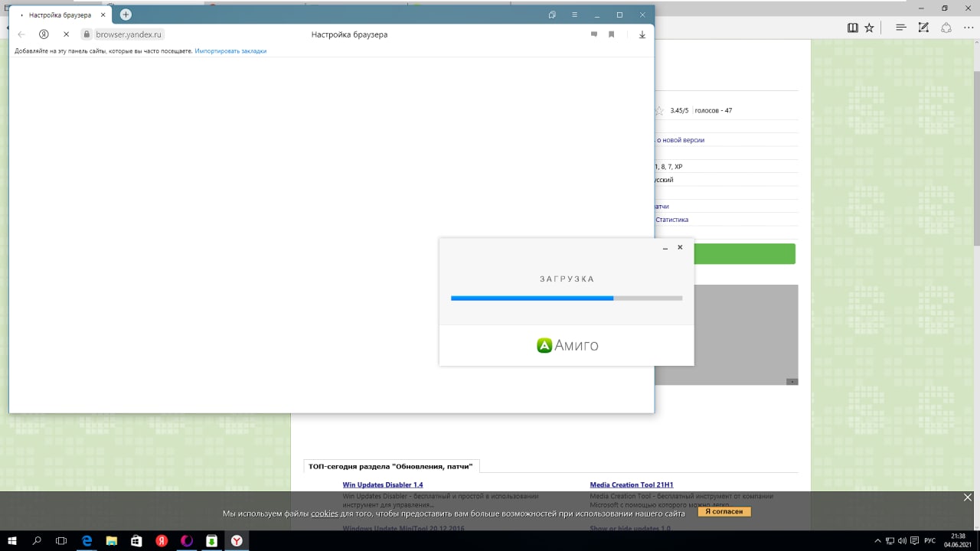Open the Yandex Browser tab overview icon
Image resolution: width=980 pixels, height=551 pixels.
552,15
